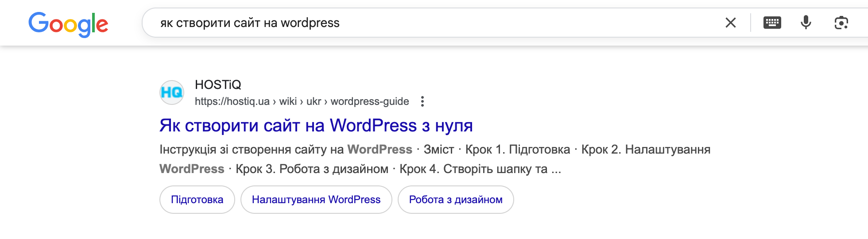Jump to 'Підготовка' section chip

[197, 200]
